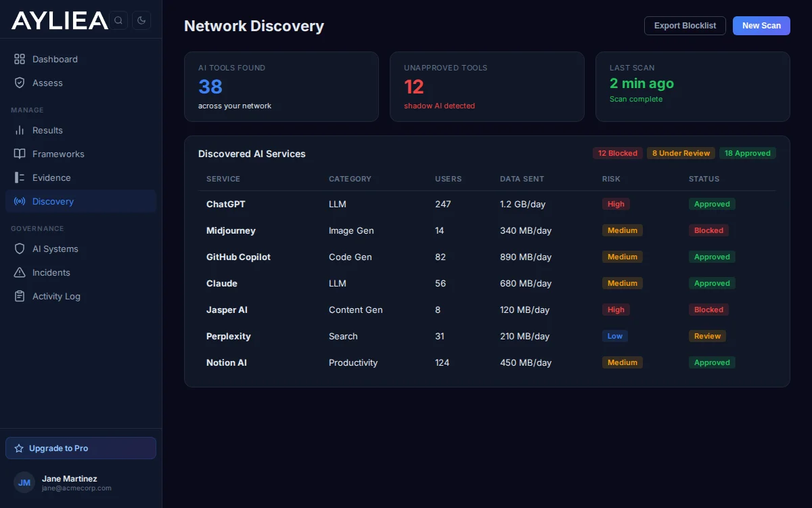The image size is (812, 508).
Task: Click the Export Blocklist button
Action: [685, 25]
